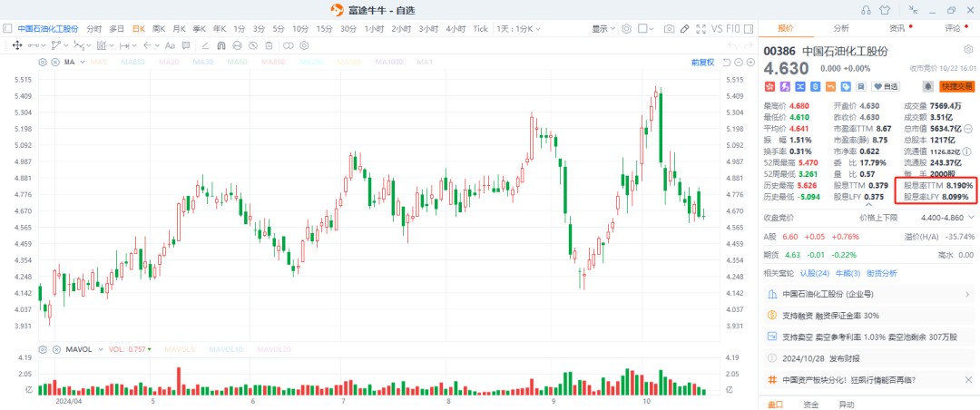Click the VS compare button
980x410 pixels.
[x=717, y=29]
